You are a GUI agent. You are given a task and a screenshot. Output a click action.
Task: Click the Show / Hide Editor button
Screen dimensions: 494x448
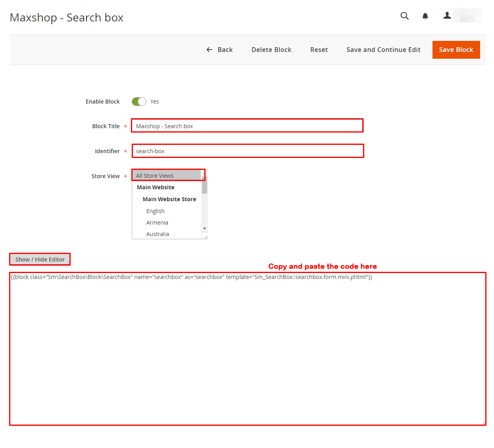40,260
